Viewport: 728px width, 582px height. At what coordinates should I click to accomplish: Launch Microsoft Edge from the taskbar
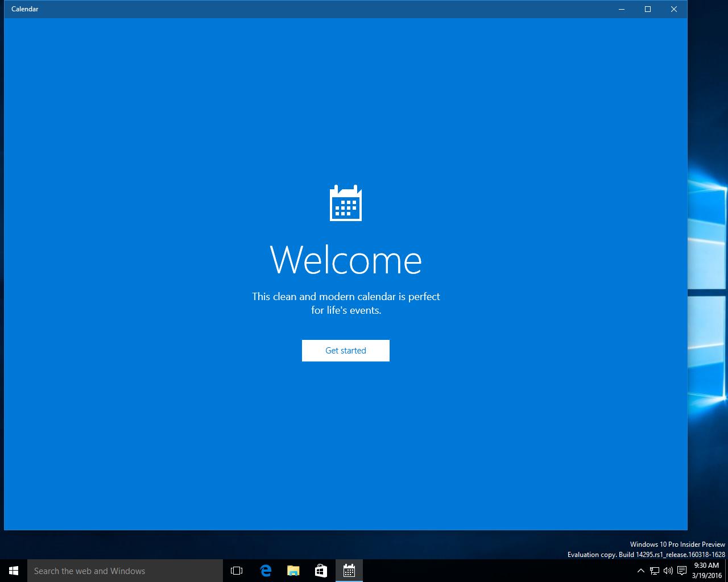click(265, 571)
